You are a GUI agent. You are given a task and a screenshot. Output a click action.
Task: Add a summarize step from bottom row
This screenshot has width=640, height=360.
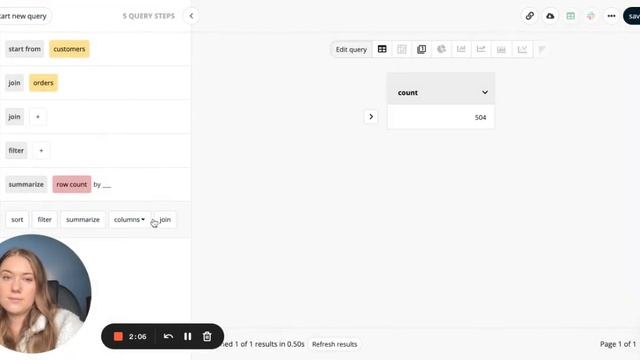click(x=83, y=220)
